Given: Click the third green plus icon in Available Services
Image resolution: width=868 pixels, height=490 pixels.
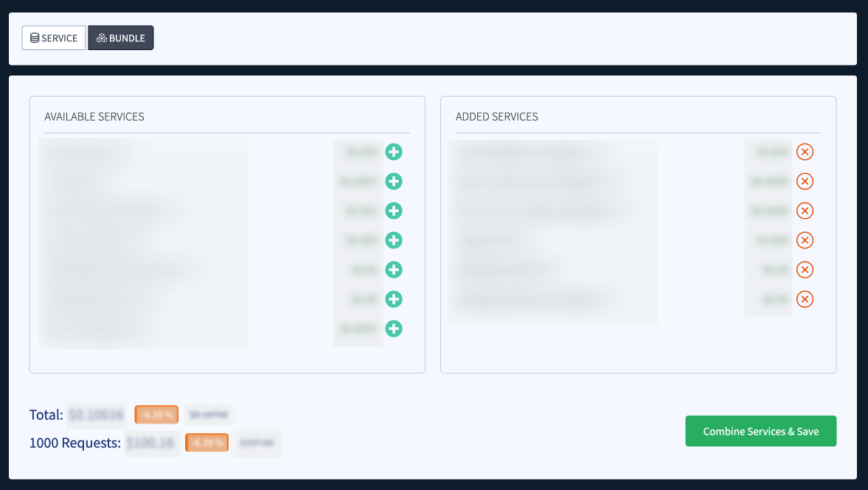Looking at the screenshot, I should point(394,211).
